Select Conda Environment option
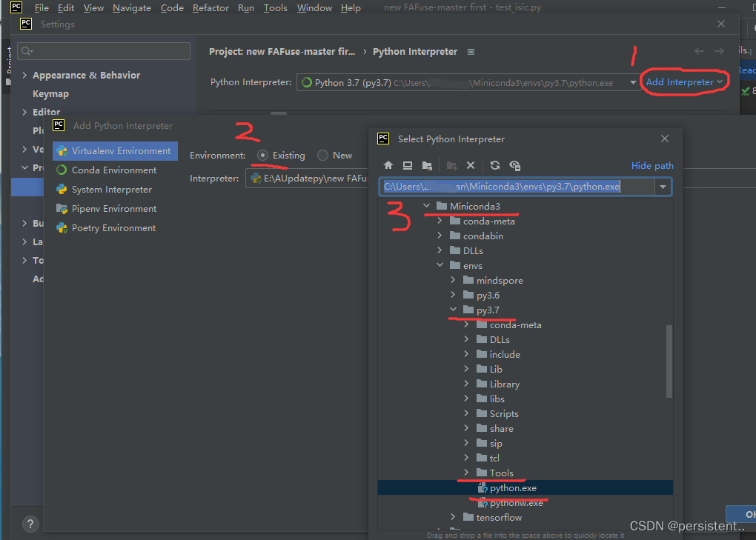756x540 pixels. (115, 170)
